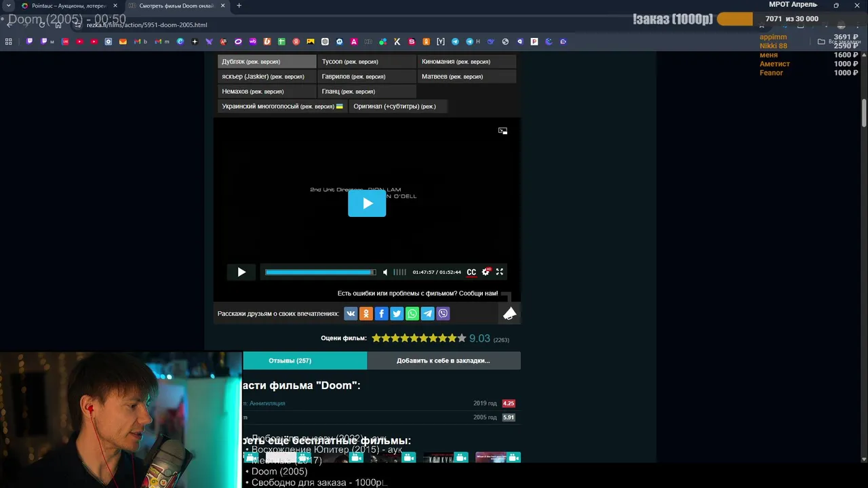Screen dimensions: 868x488
Task: Open the pink A bookmark icon
Action: tap(353, 41)
